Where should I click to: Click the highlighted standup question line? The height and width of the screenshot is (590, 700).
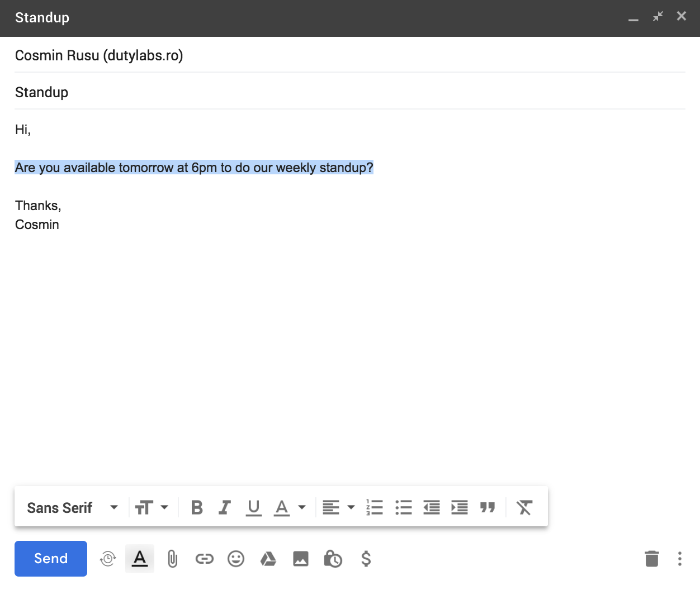click(x=194, y=168)
